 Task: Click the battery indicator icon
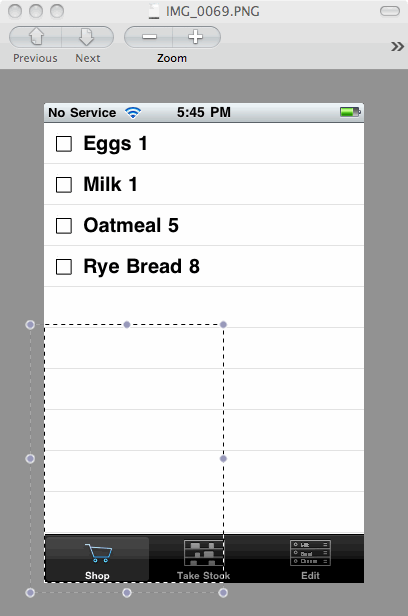350,112
